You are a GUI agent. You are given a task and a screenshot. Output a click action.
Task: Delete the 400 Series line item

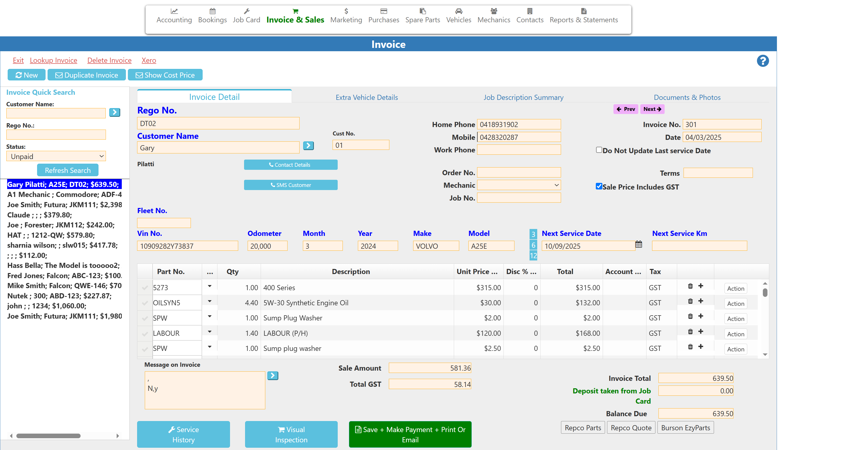point(690,286)
